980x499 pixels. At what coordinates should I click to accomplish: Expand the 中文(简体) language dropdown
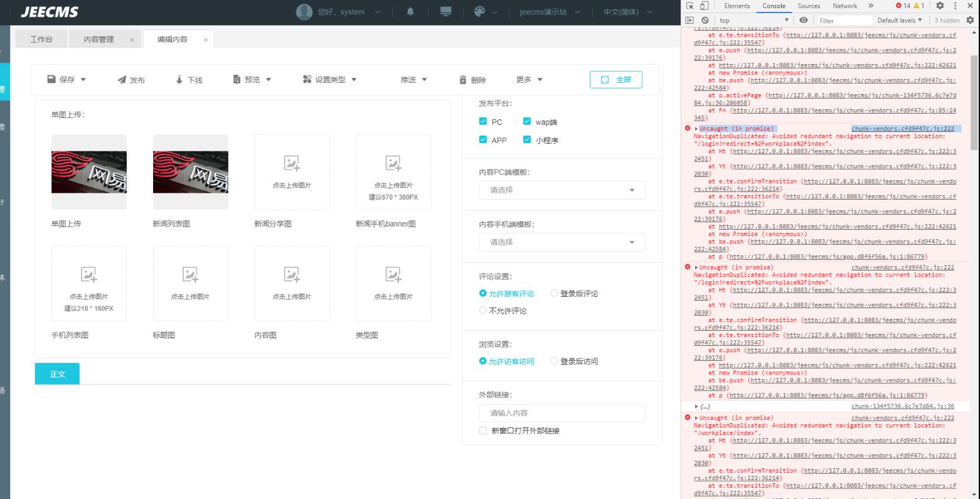click(x=628, y=12)
